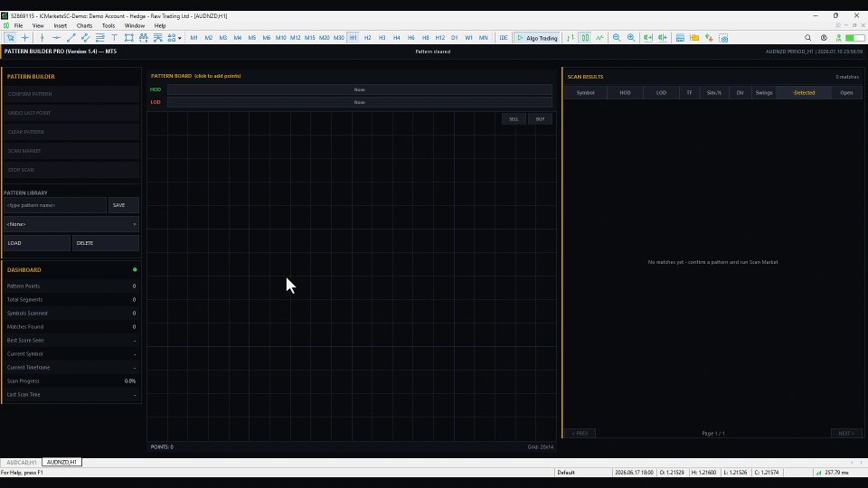Open the search magnifier icon
Screen dimensions: 868x488
[x=807, y=38]
